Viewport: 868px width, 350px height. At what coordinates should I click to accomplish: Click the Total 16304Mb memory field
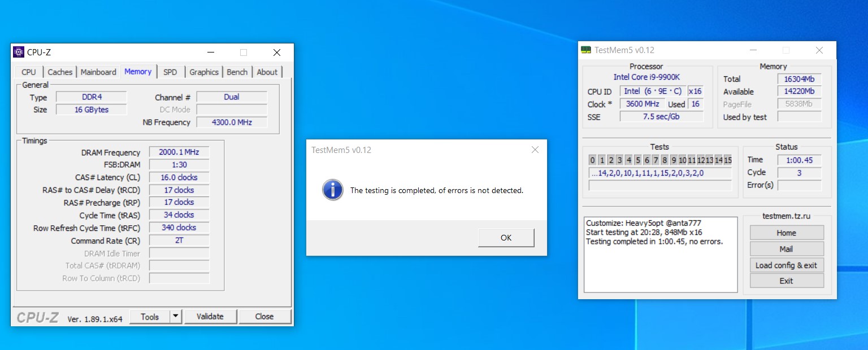point(799,79)
